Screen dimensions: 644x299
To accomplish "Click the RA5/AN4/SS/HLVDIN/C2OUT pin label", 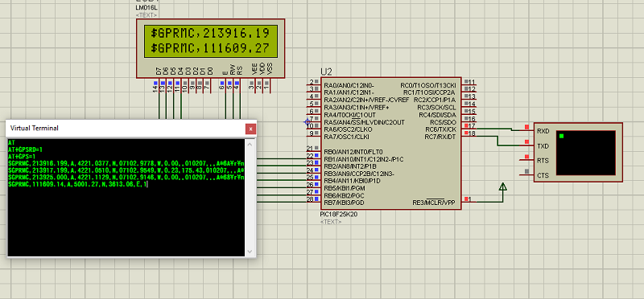I will 365,122.
